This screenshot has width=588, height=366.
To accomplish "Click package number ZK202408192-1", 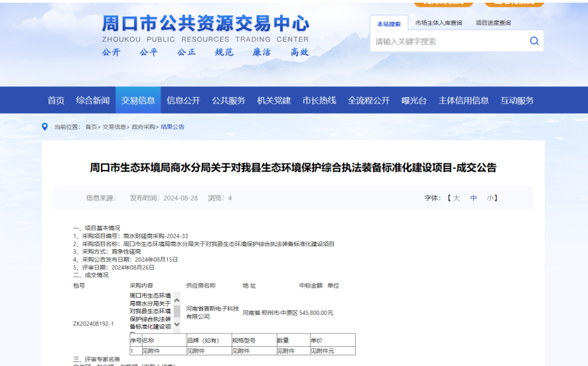I will [x=94, y=323].
